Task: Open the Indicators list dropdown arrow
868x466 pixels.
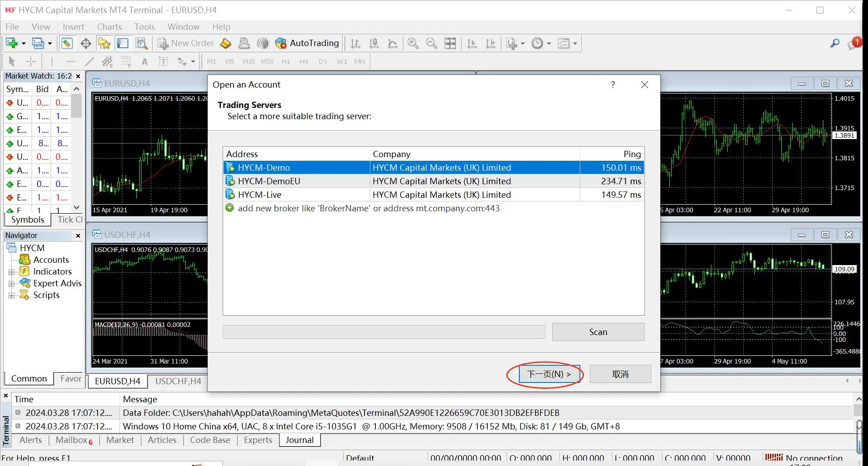Action: [x=523, y=44]
